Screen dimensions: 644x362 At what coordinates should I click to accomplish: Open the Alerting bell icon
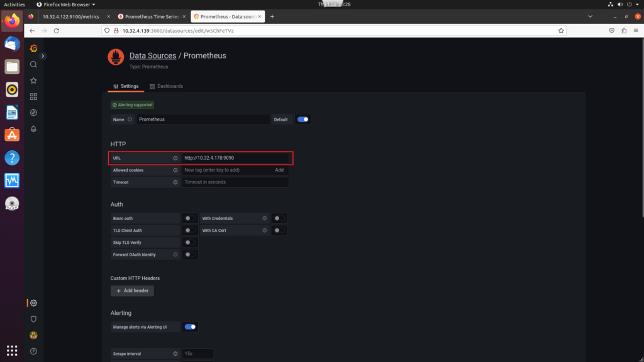pos(34,129)
